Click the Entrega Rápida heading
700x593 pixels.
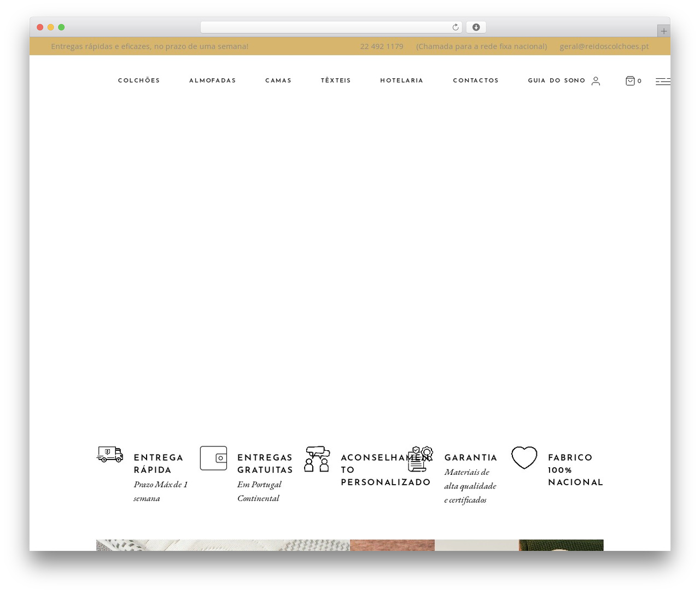(159, 464)
